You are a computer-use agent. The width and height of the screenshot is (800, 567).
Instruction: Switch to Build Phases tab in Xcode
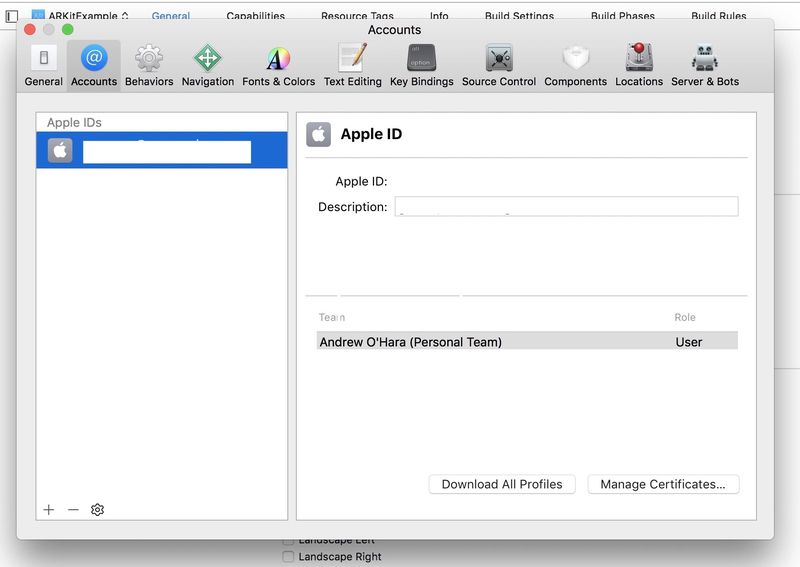(x=623, y=16)
